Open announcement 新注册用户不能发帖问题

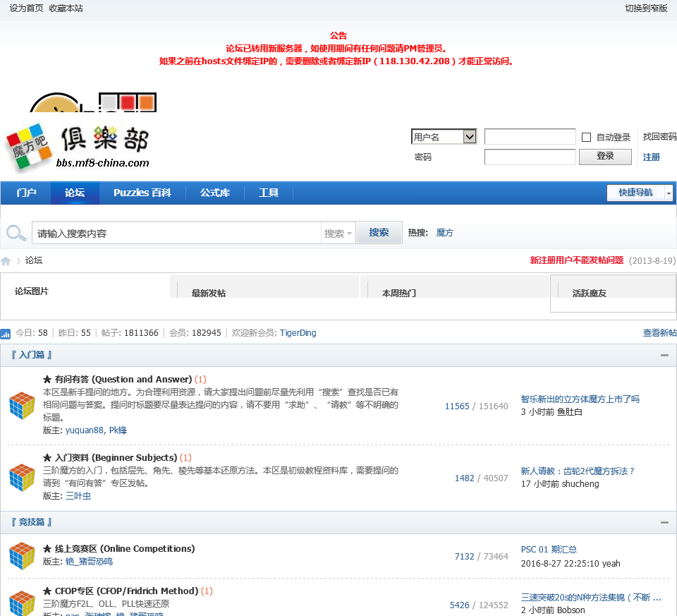point(576,260)
